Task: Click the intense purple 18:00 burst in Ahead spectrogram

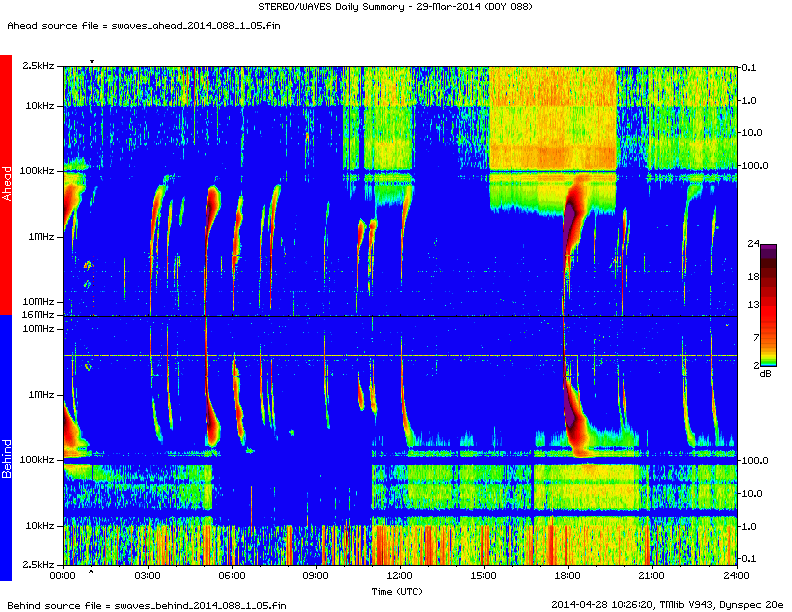Action: (571, 222)
